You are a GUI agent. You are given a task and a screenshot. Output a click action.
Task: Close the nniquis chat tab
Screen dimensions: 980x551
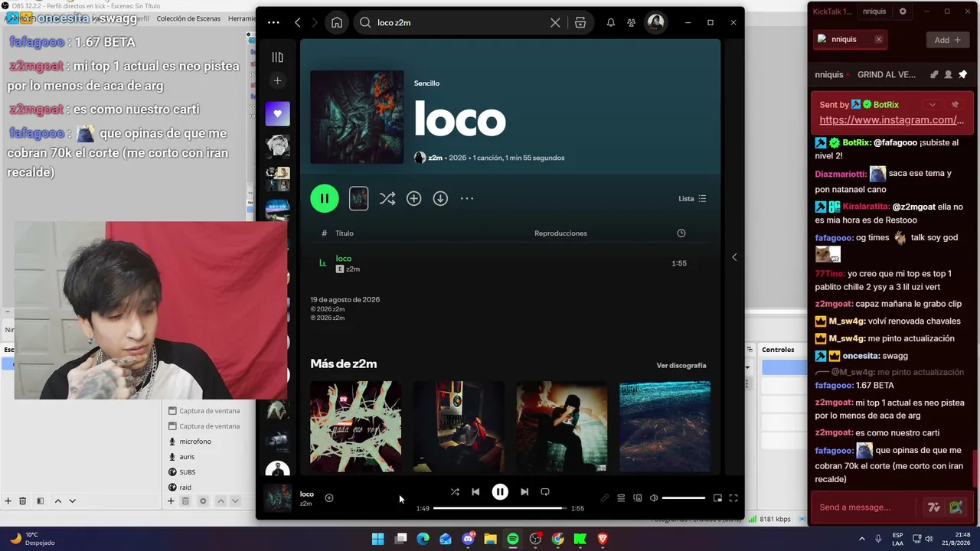click(879, 39)
